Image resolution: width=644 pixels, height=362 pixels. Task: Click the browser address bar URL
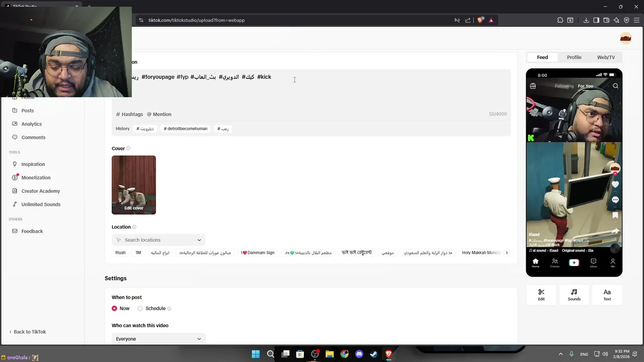[x=197, y=20]
